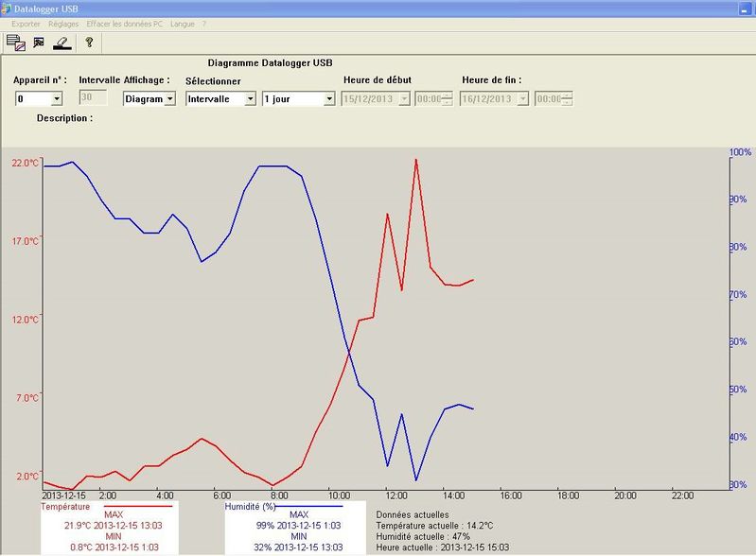Open the 16/12/2013 end date picker
Viewport: 756px width, 556px height.
click(x=522, y=98)
